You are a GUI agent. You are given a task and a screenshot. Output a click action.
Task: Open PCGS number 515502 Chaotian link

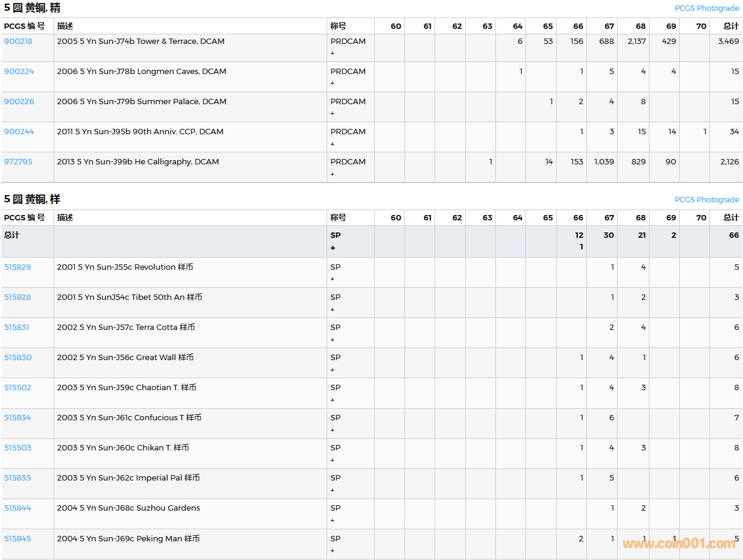pos(17,388)
